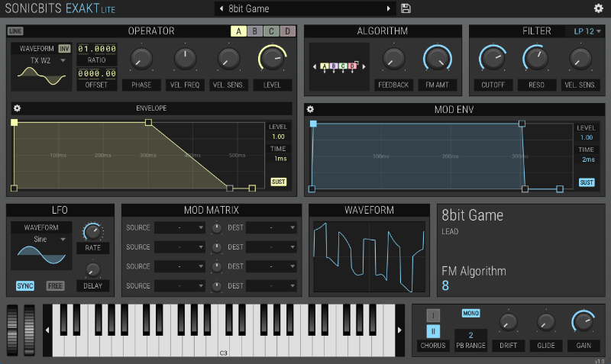The height and width of the screenshot is (364, 611).
Task: Open Envelope settings gear icon
Action: [18, 108]
